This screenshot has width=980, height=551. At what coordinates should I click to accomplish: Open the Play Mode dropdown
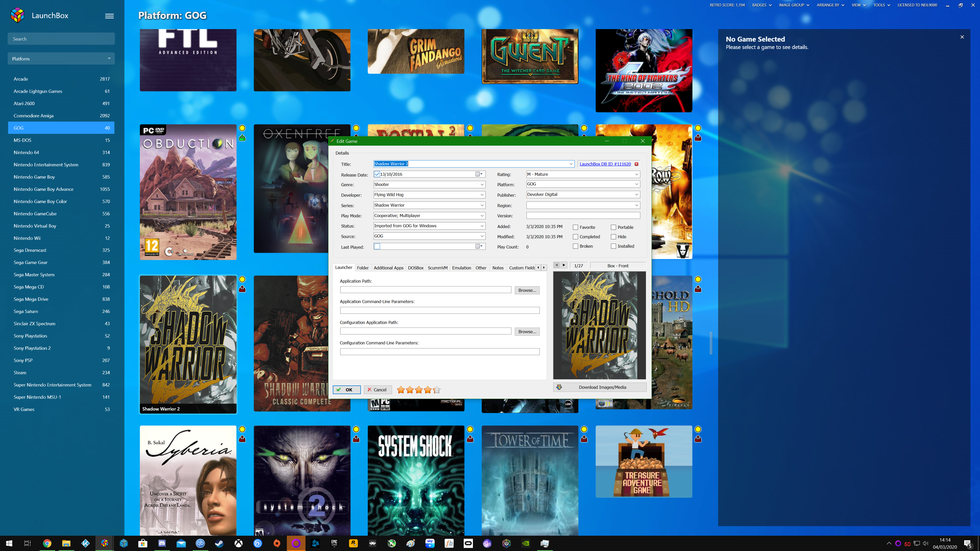click(482, 216)
